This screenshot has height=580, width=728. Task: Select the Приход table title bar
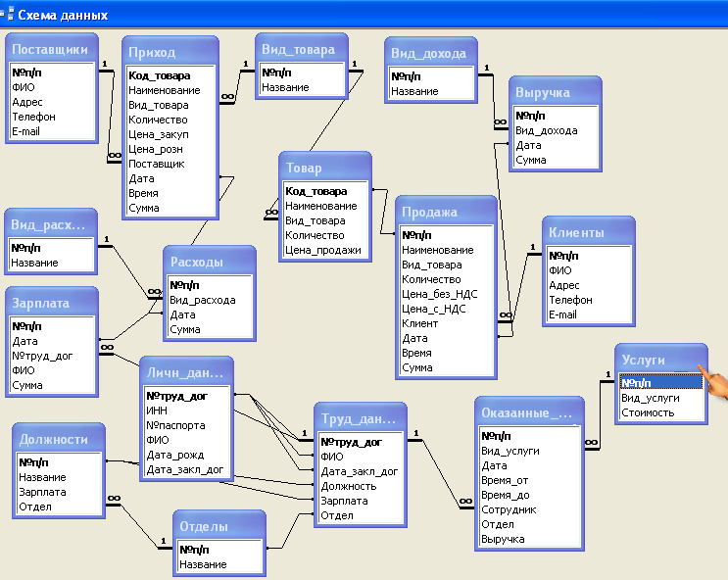point(170,52)
